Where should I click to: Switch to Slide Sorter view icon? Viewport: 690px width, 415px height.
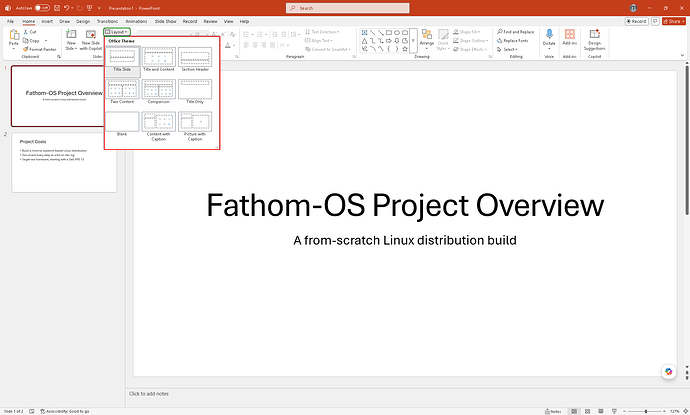click(x=587, y=411)
